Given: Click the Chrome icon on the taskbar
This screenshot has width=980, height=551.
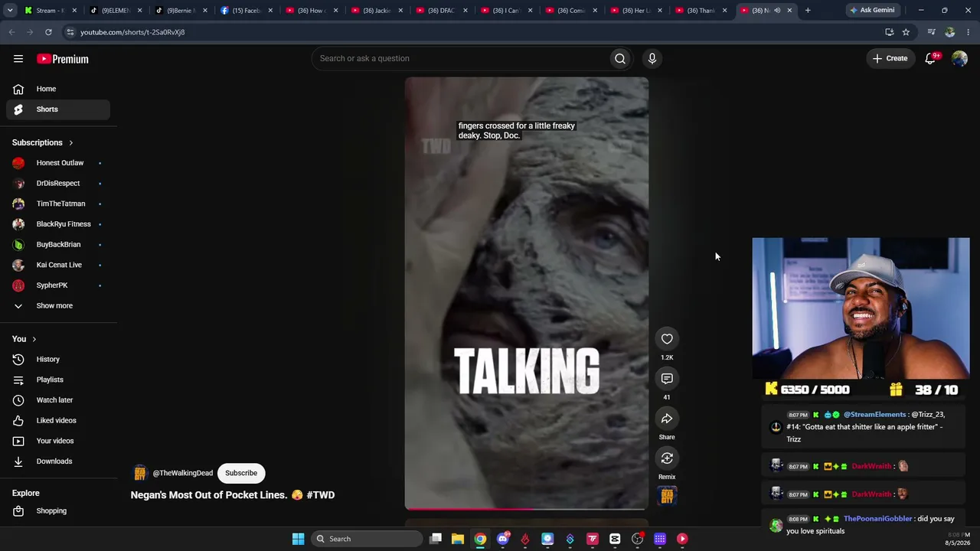Looking at the screenshot, I should pyautogui.click(x=480, y=539).
